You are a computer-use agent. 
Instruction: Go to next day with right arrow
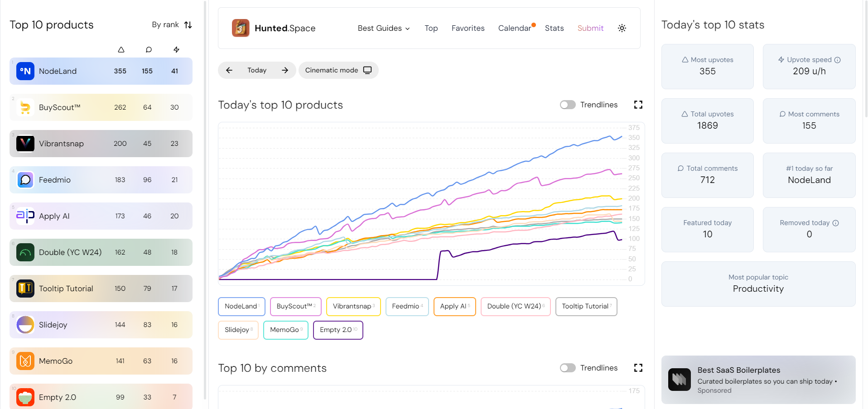pyautogui.click(x=285, y=70)
